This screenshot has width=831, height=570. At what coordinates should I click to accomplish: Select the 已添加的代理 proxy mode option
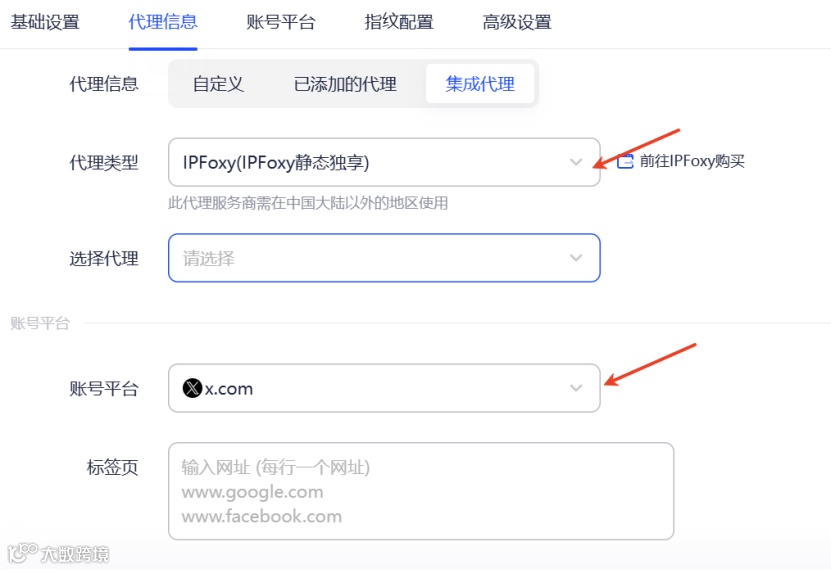(x=345, y=84)
